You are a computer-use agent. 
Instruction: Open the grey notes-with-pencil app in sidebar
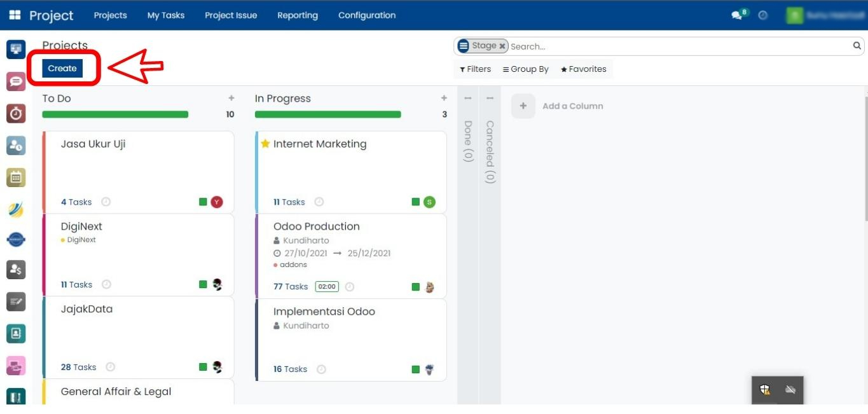(x=16, y=301)
